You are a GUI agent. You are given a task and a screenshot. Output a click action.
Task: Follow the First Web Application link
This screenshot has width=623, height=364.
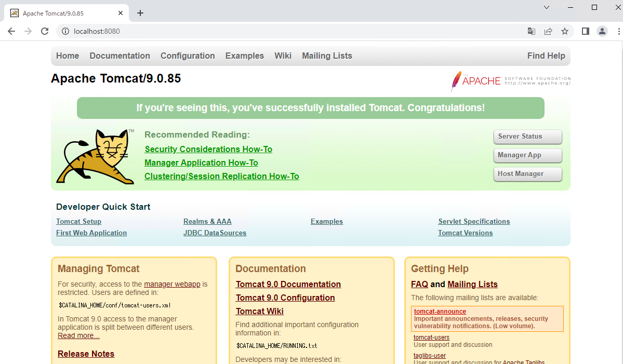pos(91,233)
